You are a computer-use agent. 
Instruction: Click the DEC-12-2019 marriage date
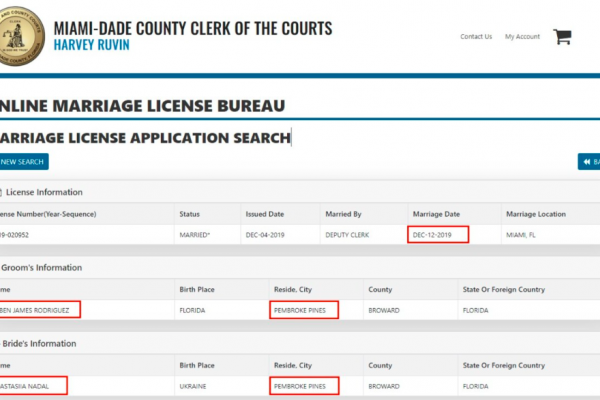(432, 235)
